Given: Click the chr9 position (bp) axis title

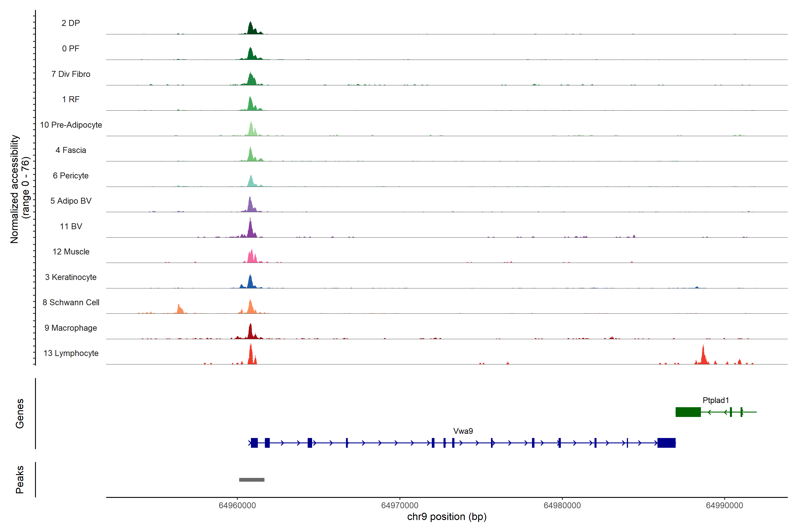Looking at the screenshot, I should point(446,517).
